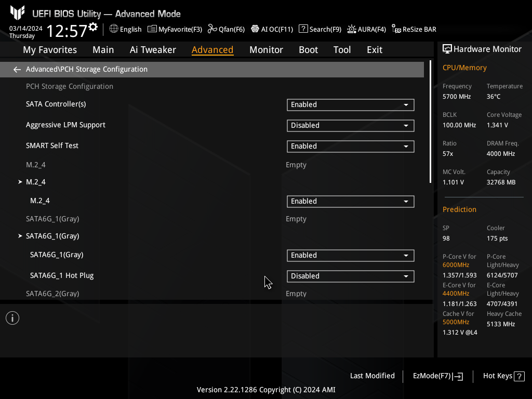Click the 5000MHz cache text
The image size is (532, 399).
(456, 322)
